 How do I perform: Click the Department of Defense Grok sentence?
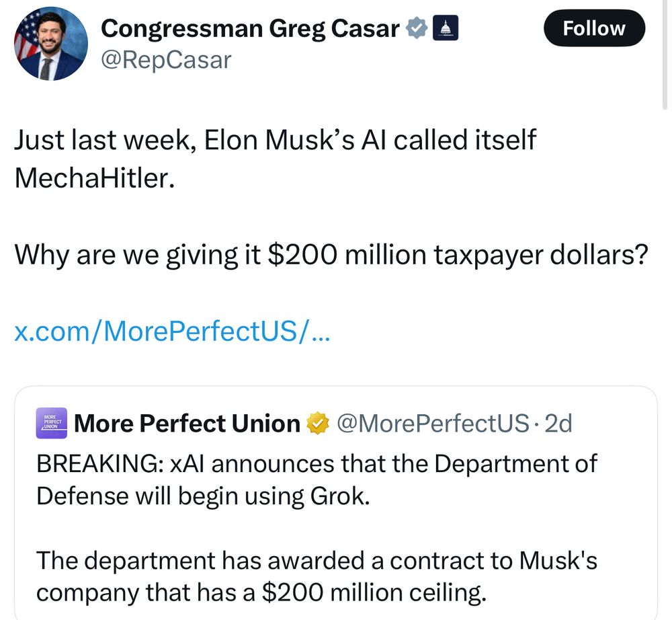(317, 479)
